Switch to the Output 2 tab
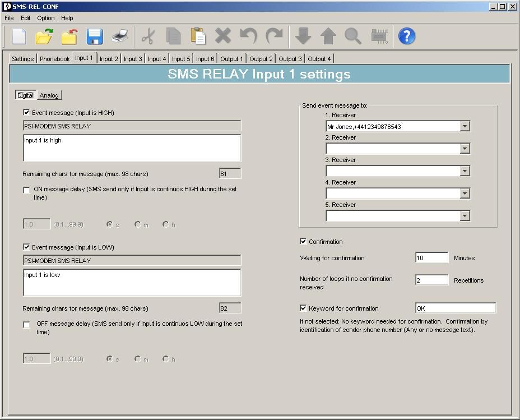The height and width of the screenshot is (420, 520). point(261,59)
